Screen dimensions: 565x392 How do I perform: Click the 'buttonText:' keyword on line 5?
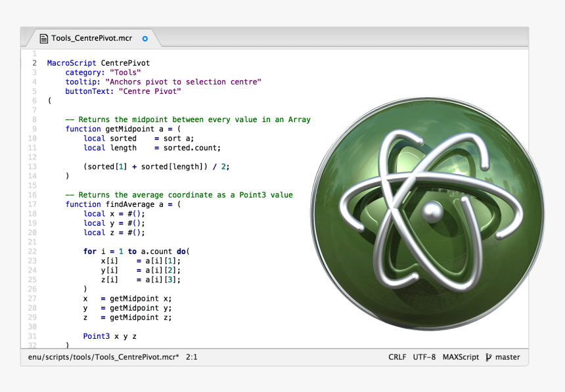(x=90, y=91)
